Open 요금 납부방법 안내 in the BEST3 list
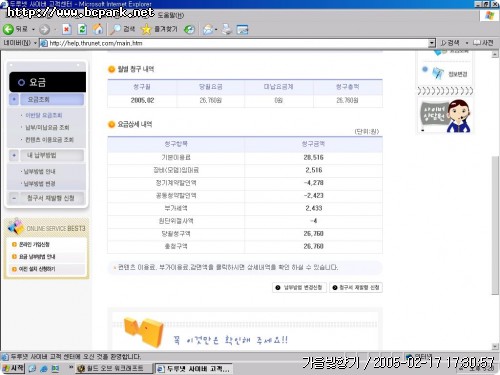Viewport: 500px width, 375px height. pyautogui.click(x=37, y=257)
